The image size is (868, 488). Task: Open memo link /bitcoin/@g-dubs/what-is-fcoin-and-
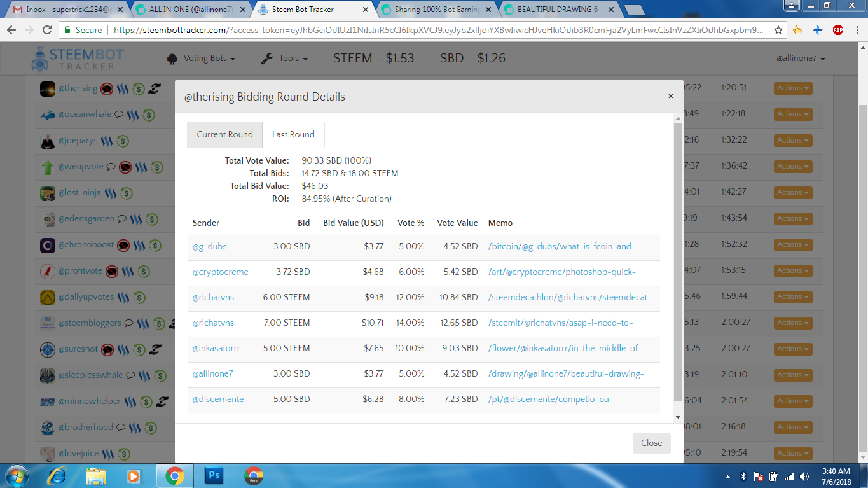point(561,246)
